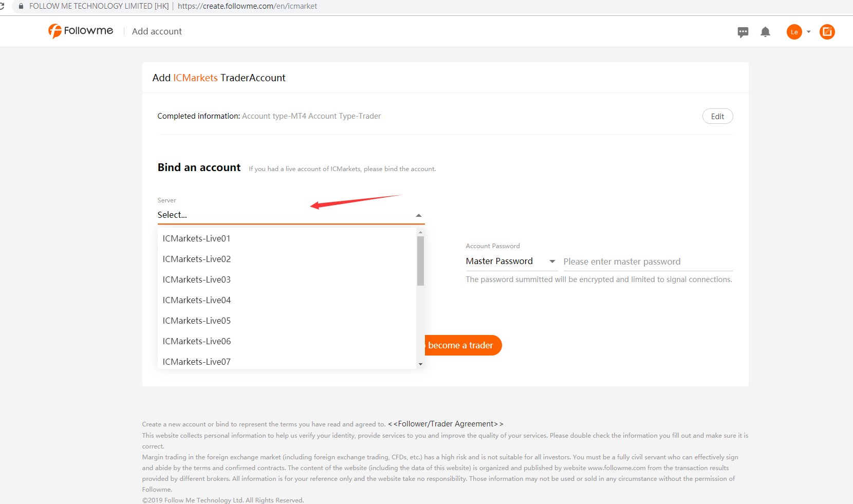Click the server list scrollbar thumb

coord(420,260)
